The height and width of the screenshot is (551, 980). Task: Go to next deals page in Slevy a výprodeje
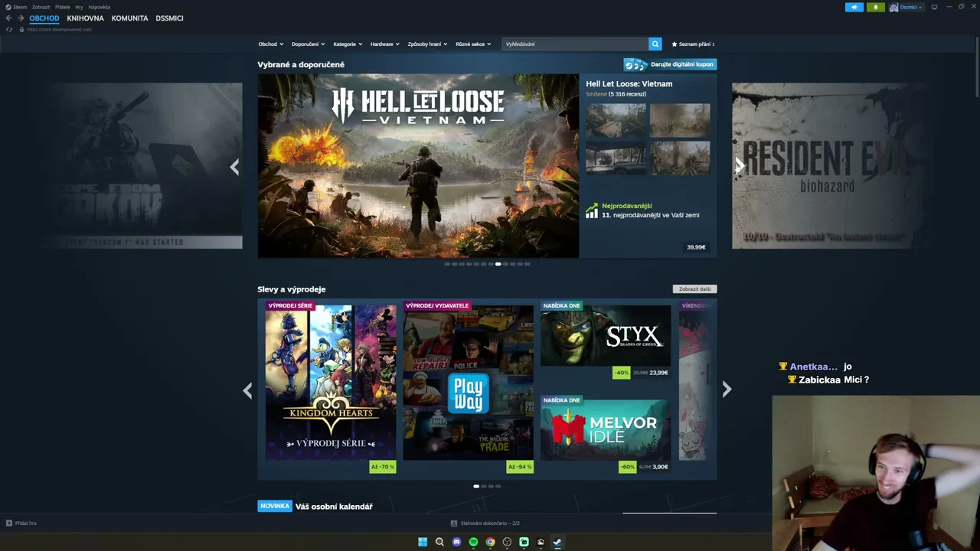coord(727,390)
